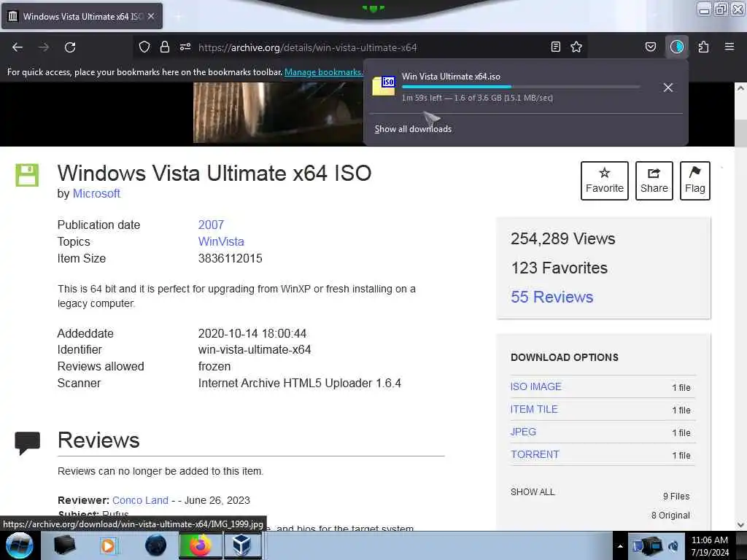Cancel the Win Vista Ultimate download

(668, 87)
